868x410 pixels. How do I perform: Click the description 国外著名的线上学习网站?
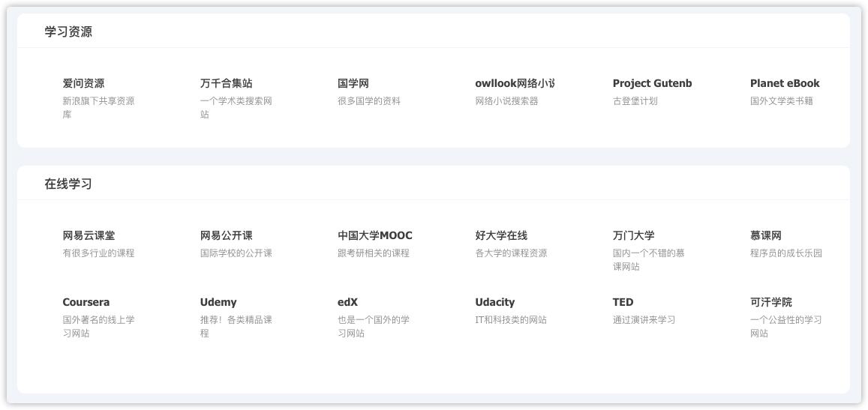(98, 327)
